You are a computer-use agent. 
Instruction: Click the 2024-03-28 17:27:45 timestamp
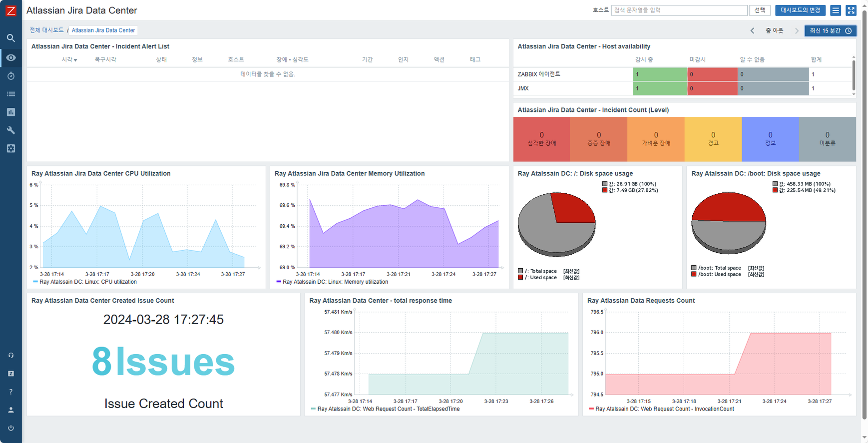[163, 320]
